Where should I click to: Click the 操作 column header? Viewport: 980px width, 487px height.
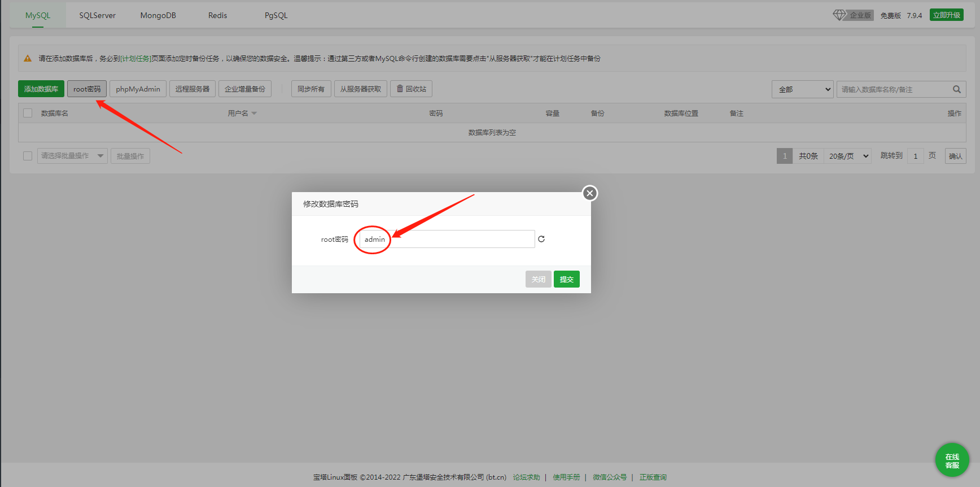point(955,114)
